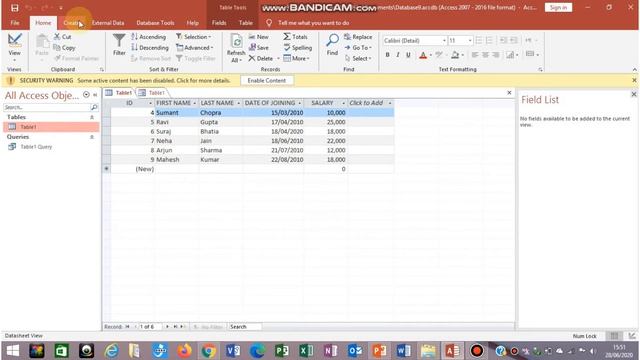
Task: Align text right
Action: click(496, 55)
